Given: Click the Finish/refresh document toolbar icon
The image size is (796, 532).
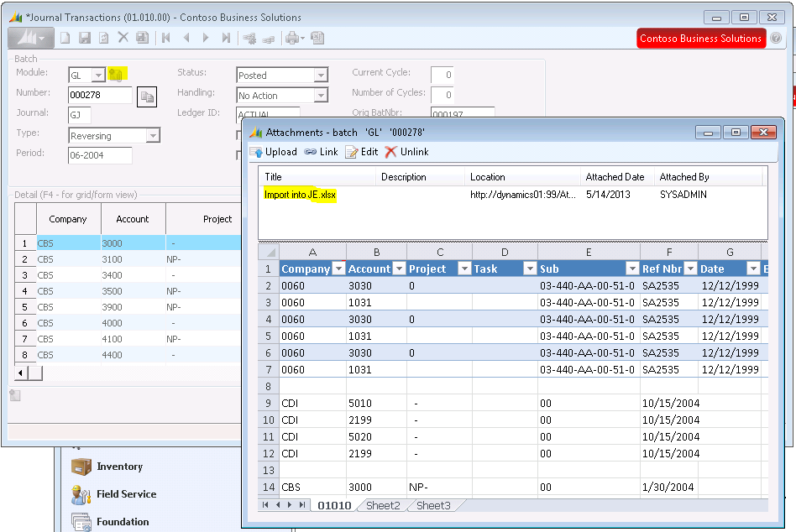Looking at the screenshot, I should [103, 38].
